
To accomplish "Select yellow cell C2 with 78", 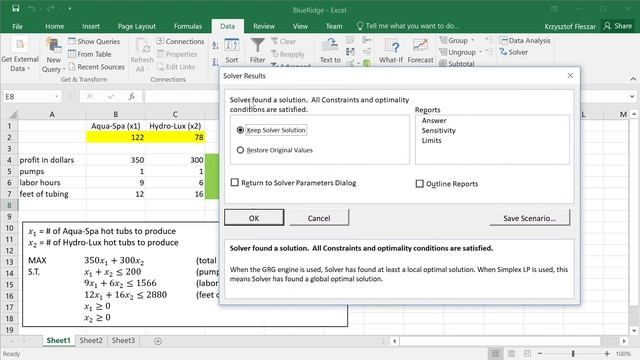I will (175, 137).
